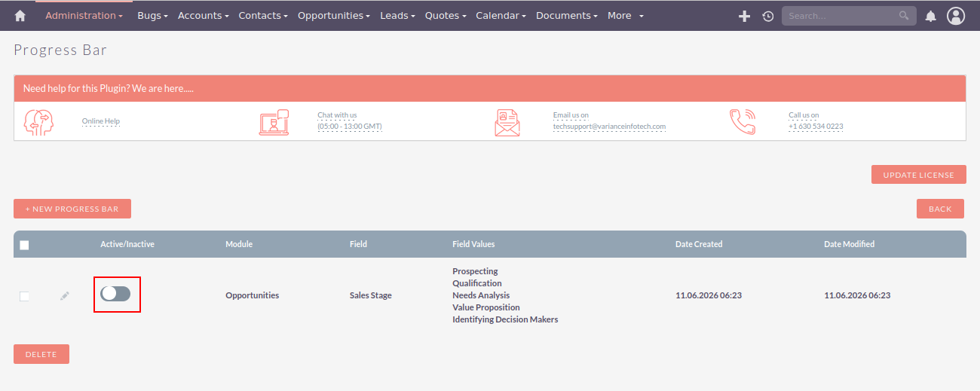Click the Delete button
980x391 pixels.
(x=41, y=354)
